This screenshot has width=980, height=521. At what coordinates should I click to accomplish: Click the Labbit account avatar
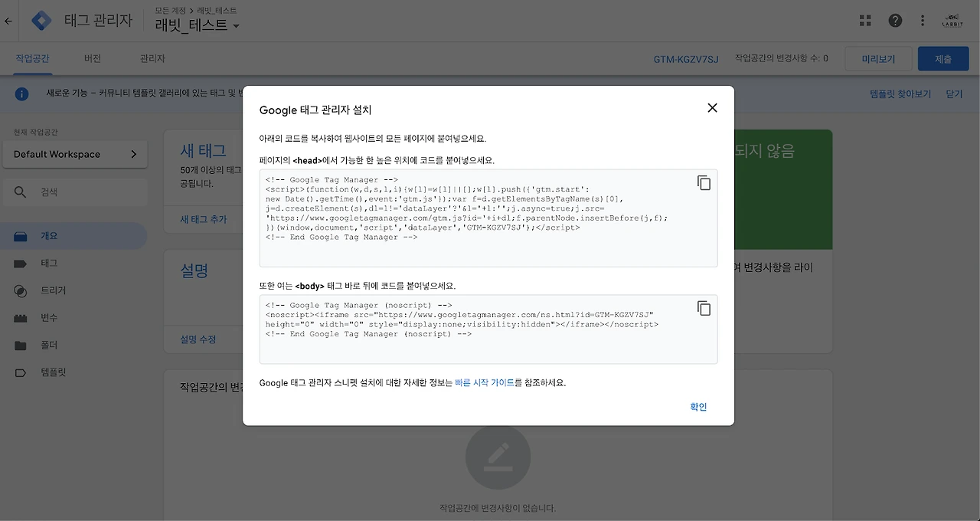pos(952,21)
